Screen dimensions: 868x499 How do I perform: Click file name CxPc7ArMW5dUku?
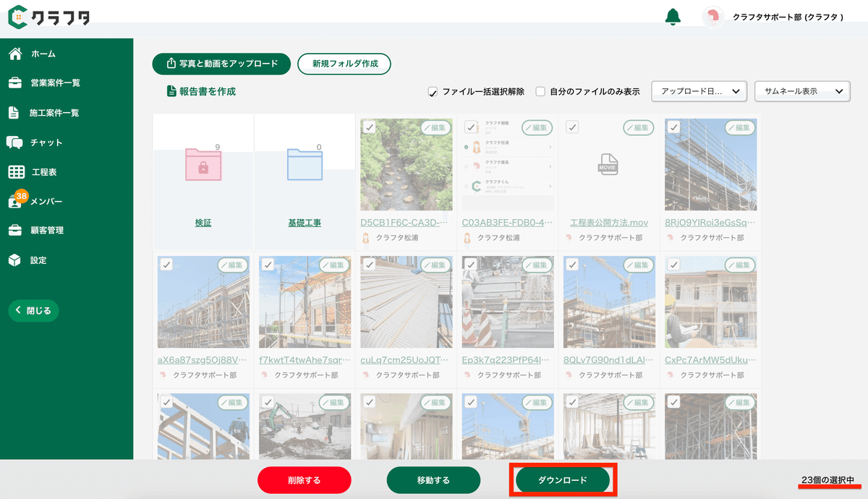pyautogui.click(x=710, y=360)
